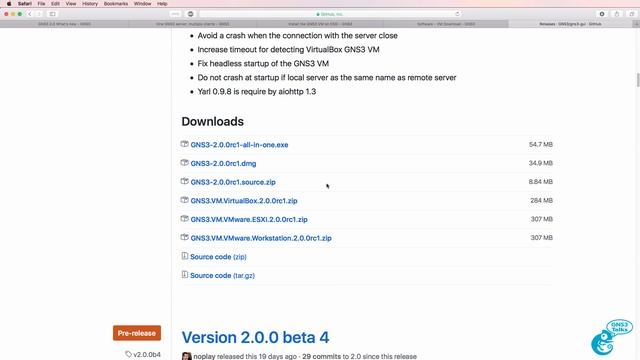Click the Downloads section heading

213,122
